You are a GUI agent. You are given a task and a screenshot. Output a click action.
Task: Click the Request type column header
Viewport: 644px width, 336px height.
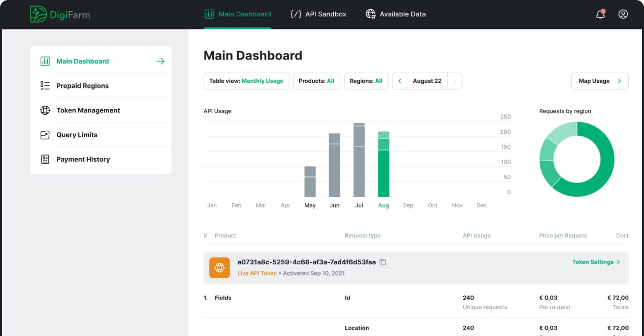tap(363, 235)
